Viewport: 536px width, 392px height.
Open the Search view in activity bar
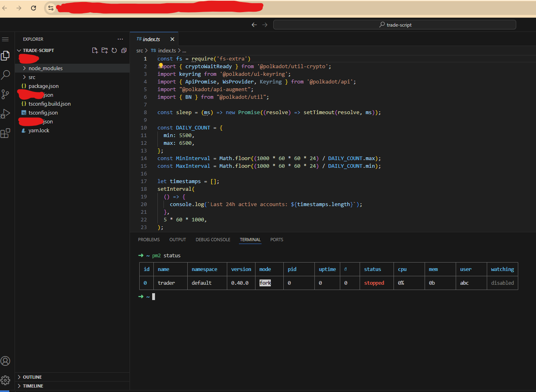click(x=6, y=75)
